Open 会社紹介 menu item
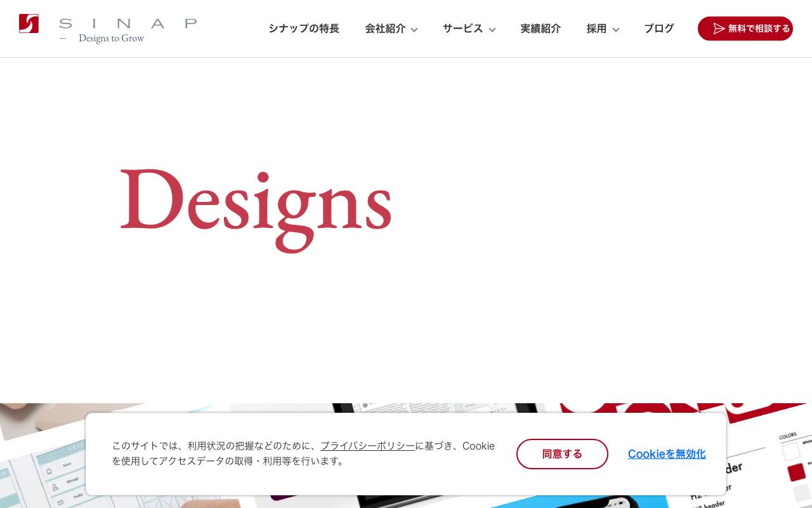812x508 pixels. [x=385, y=29]
